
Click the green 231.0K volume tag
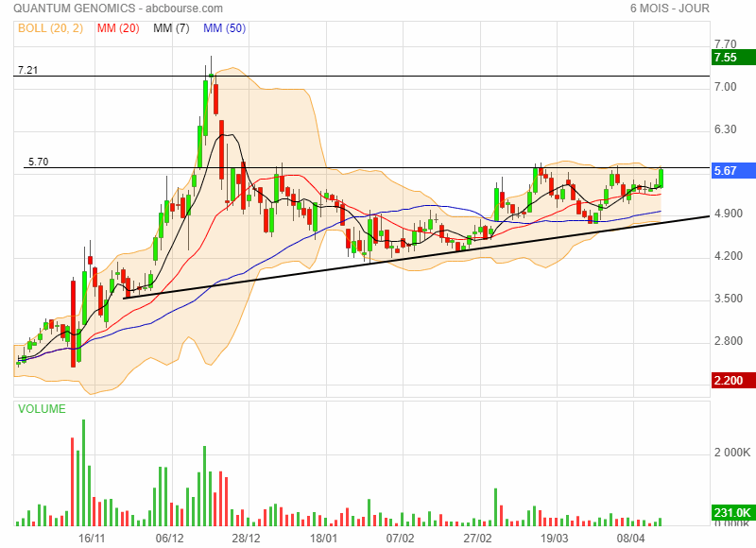(x=733, y=512)
